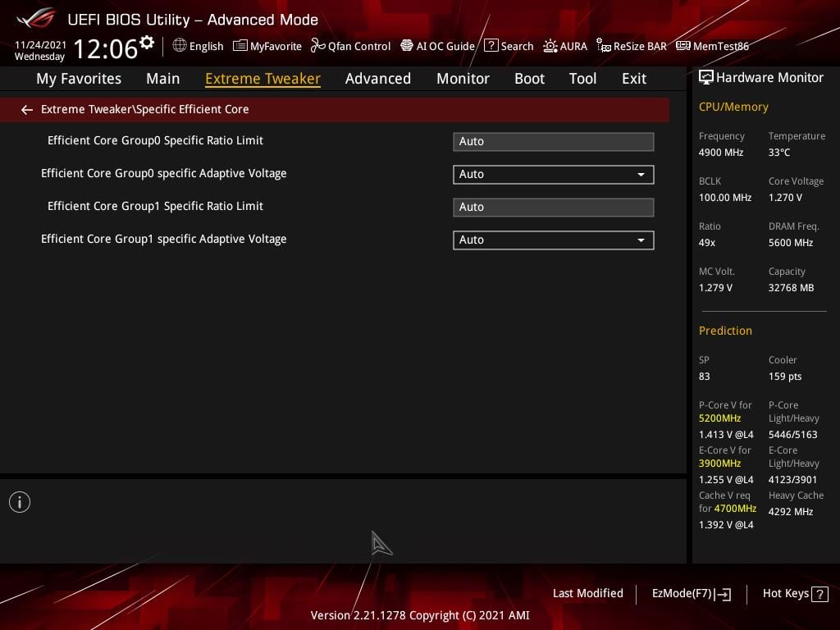Click the Version 2.21.1278 copyright text
The width and height of the screenshot is (840, 630).
[x=420, y=615]
